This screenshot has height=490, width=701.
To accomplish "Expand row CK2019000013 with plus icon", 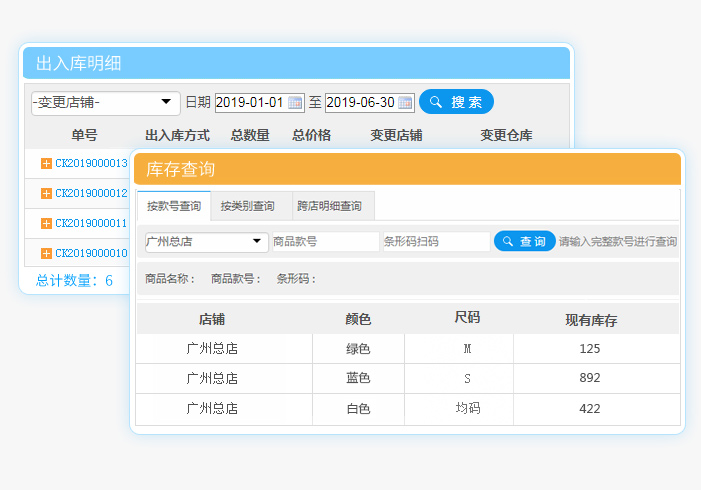I will [46, 163].
